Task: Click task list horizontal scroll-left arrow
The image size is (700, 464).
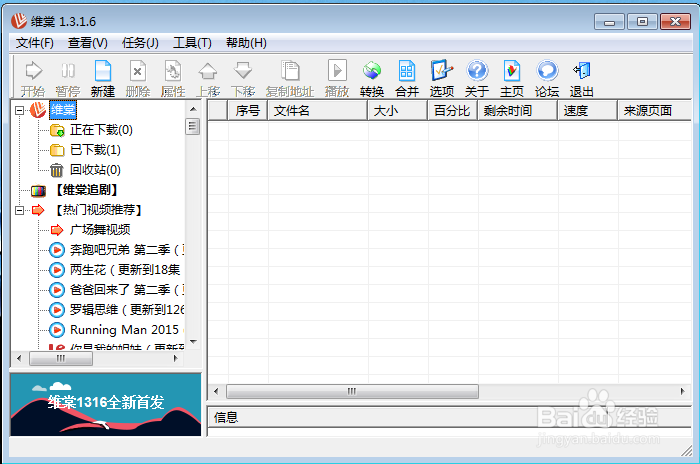Action: click(x=216, y=392)
